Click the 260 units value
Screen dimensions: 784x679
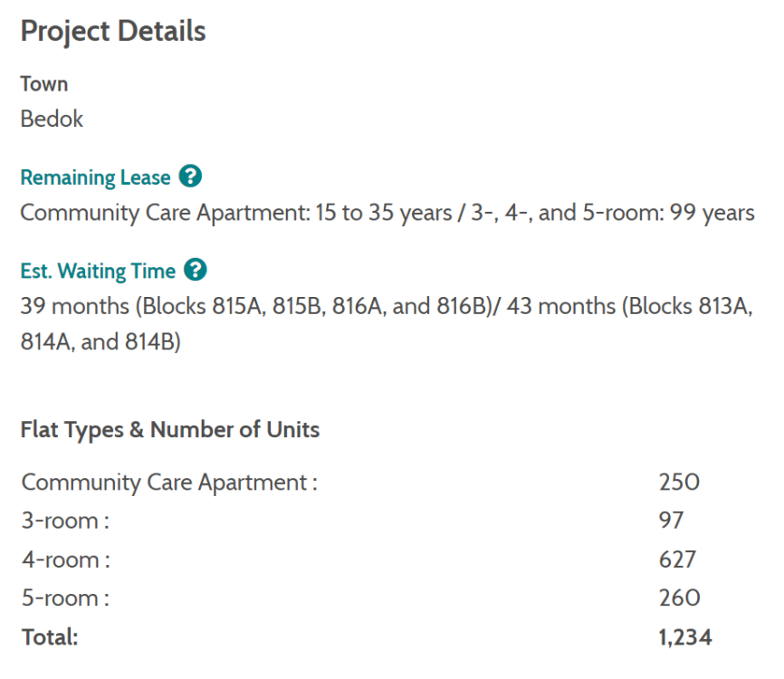(x=679, y=598)
